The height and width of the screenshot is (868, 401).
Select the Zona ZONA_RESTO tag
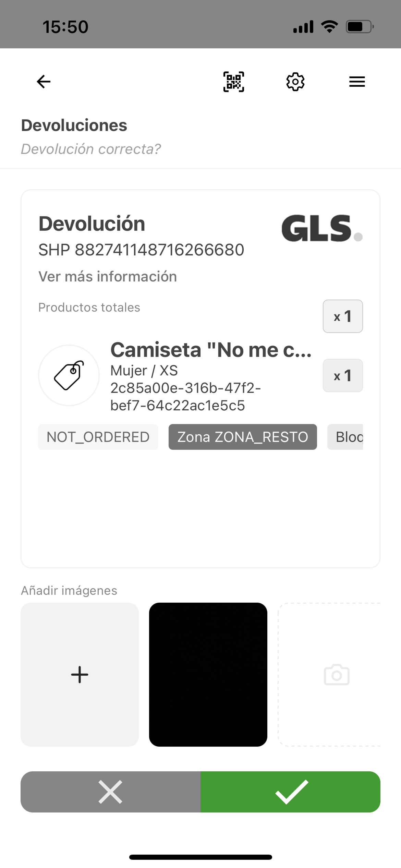click(x=243, y=437)
